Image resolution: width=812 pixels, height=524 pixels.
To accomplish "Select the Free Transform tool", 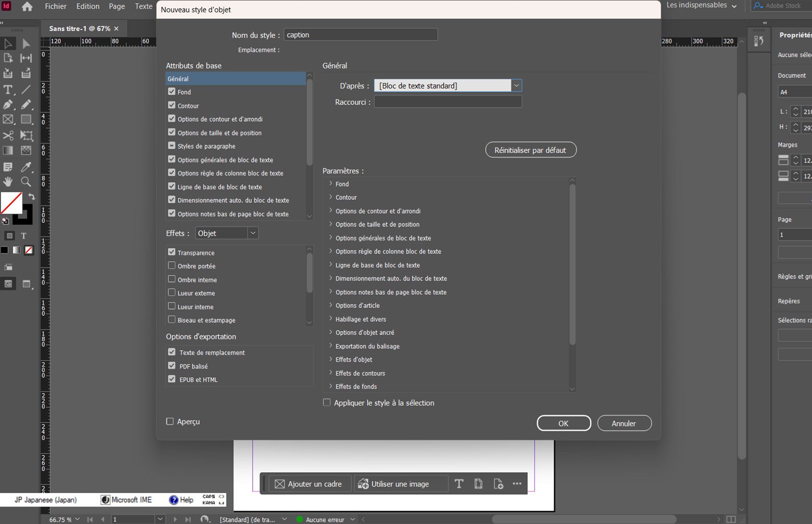I will coord(26,135).
